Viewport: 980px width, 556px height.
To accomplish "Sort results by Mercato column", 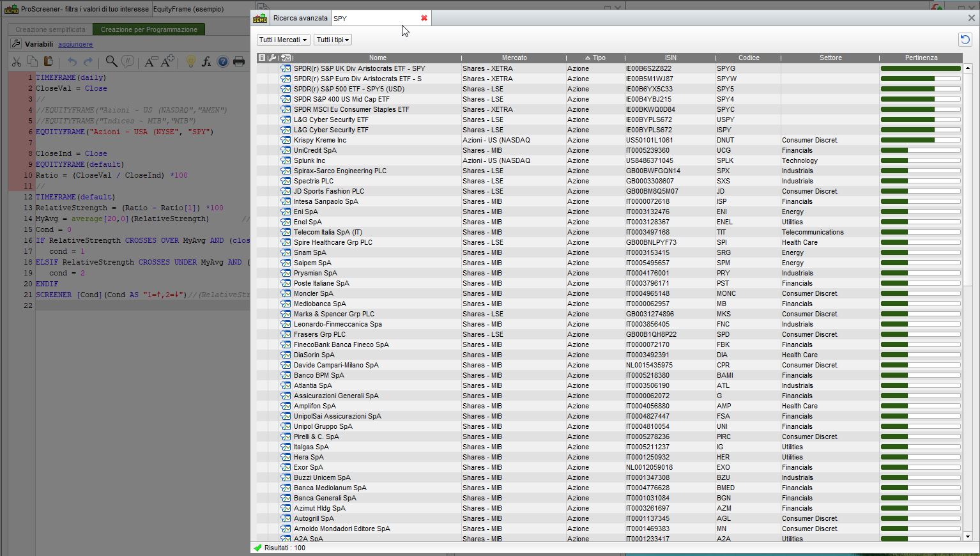I will click(x=514, y=58).
